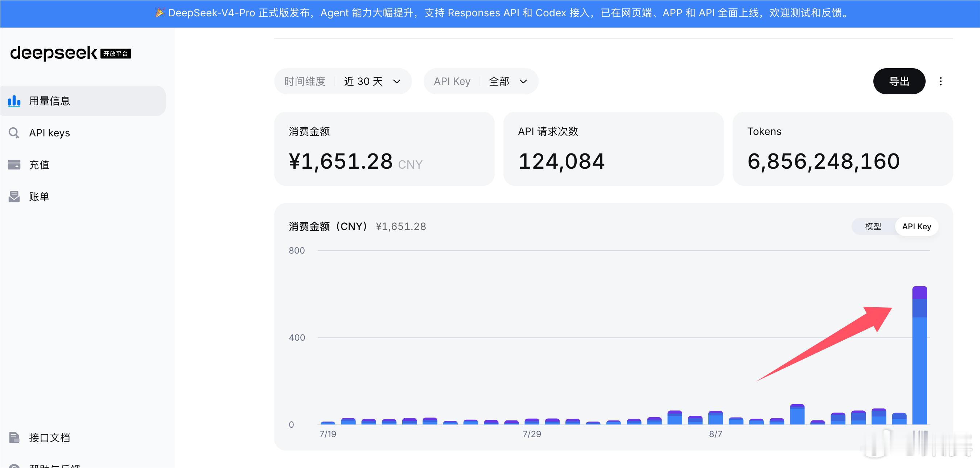The width and height of the screenshot is (980, 468).
Task: Switch chart grouping to 模型
Action: pos(873,227)
